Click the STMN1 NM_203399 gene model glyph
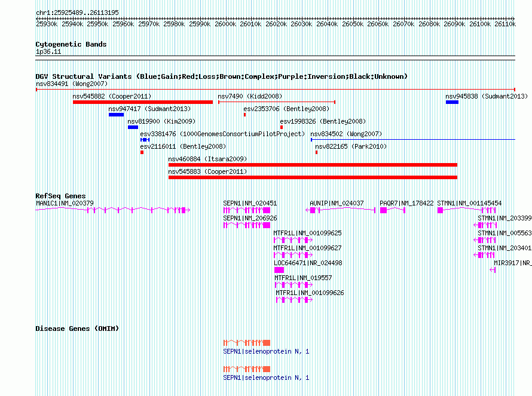Image resolution: width=532 pixels, height=396 pixels. 485,225
